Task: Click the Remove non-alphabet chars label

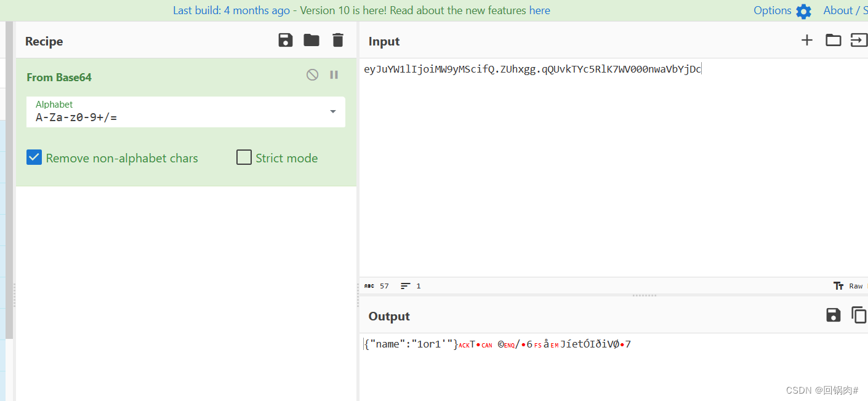Action: click(122, 158)
